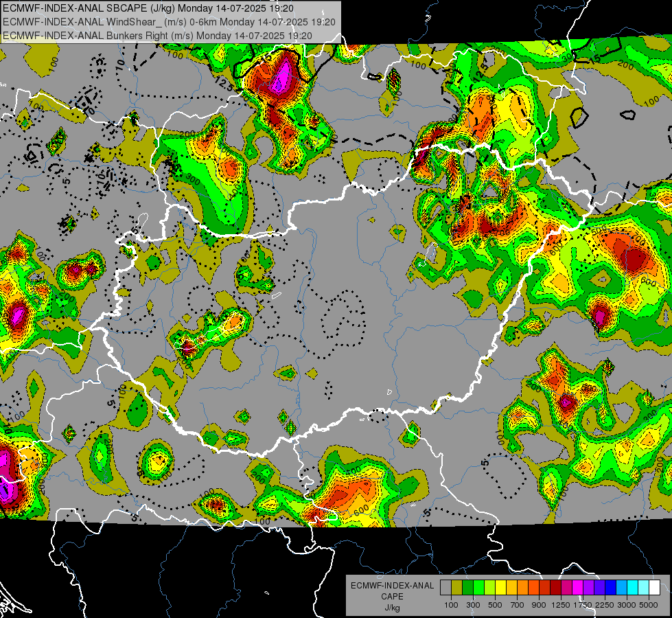Click the pure blue swatch right of the 2250 tick
672x618 pixels.
[611, 588]
